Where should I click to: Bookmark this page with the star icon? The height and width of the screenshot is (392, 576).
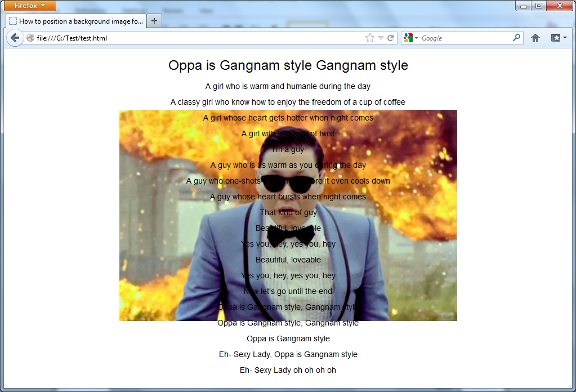(x=370, y=38)
